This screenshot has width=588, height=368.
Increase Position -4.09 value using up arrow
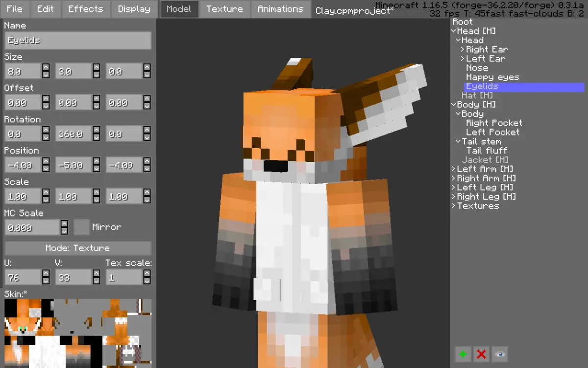coord(147,162)
